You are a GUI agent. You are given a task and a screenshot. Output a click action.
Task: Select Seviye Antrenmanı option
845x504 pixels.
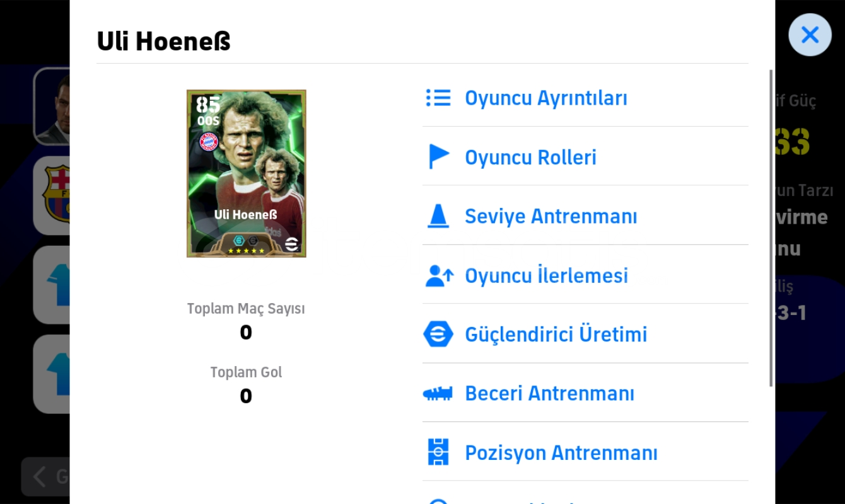click(585, 216)
